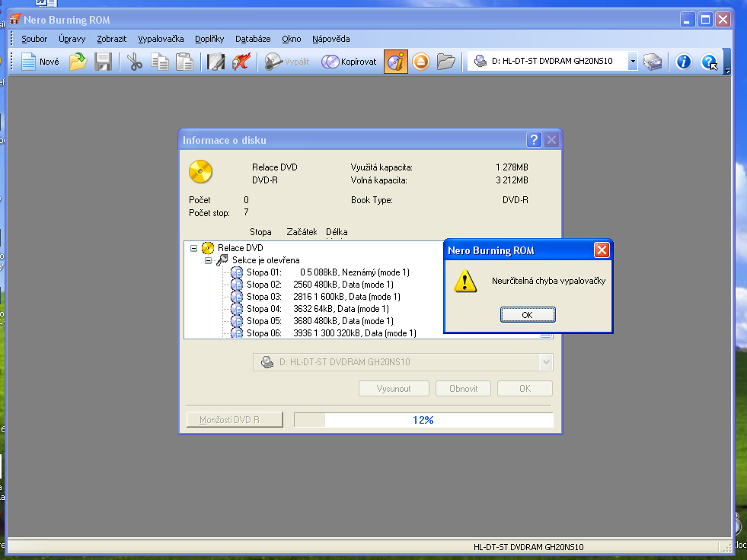
Task: Click the toolbar options overflow arrow
Action: [727, 71]
